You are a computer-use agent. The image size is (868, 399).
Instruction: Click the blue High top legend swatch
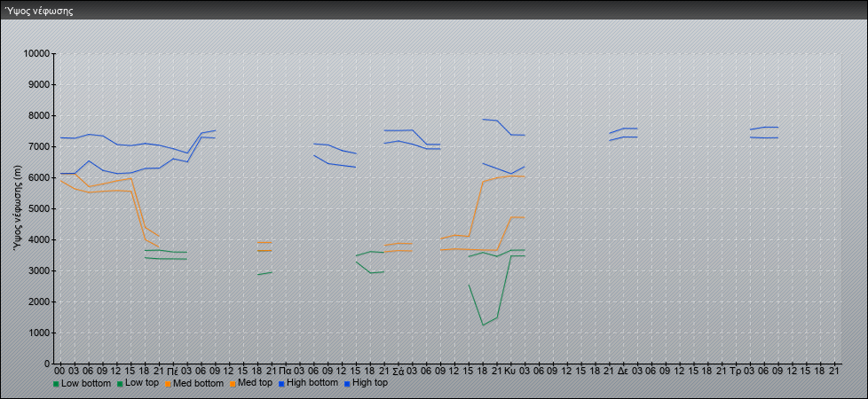[x=347, y=384]
